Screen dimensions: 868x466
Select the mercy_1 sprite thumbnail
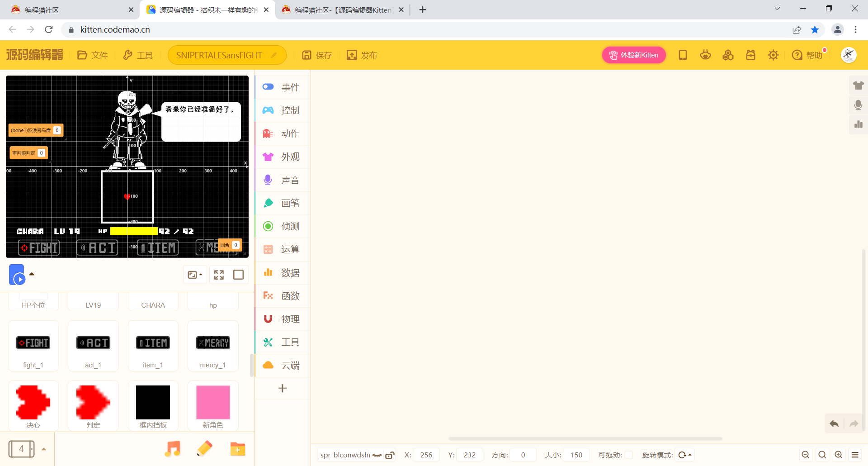213,346
